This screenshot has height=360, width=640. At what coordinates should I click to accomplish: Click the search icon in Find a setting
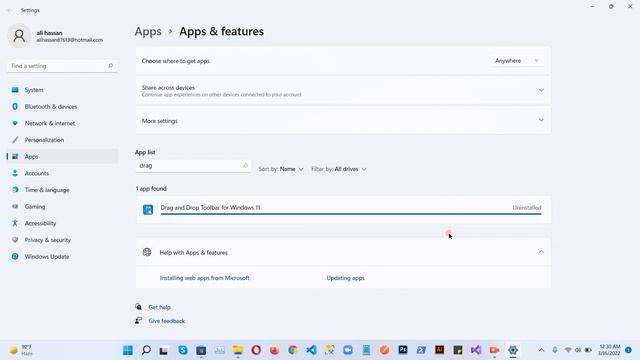coord(110,66)
